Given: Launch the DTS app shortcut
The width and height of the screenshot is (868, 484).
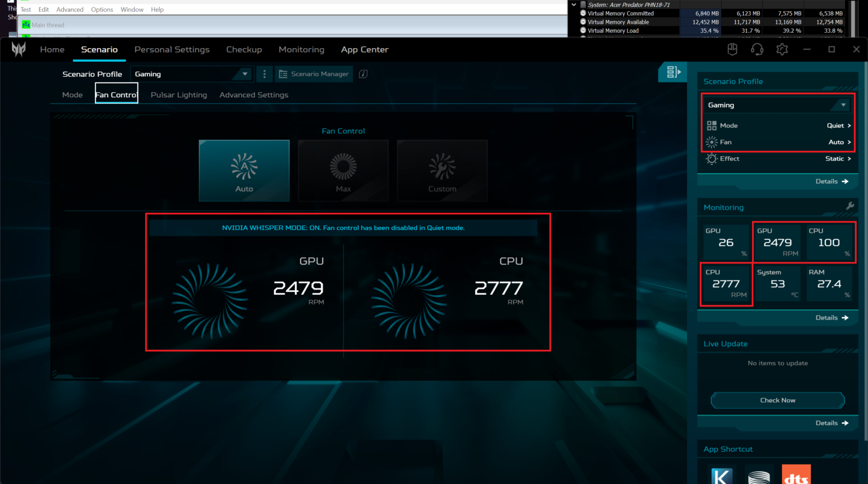Looking at the screenshot, I should (796, 474).
